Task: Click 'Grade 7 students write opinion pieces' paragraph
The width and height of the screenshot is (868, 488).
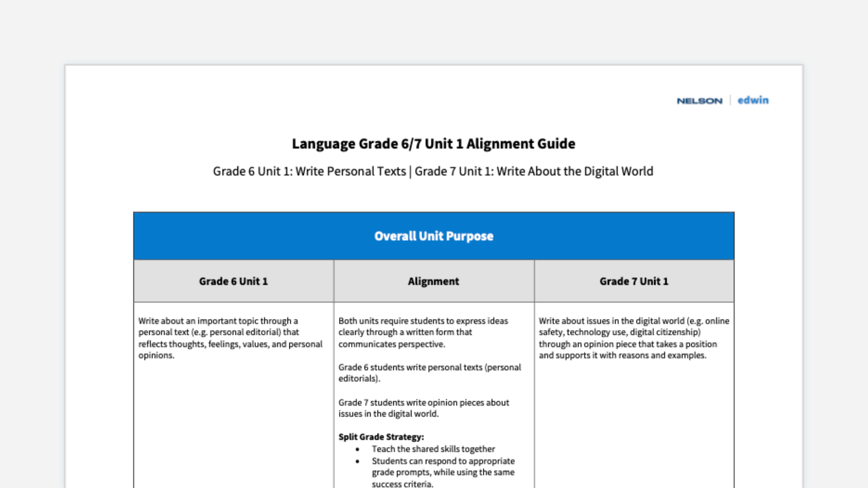Action: point(423,408)
